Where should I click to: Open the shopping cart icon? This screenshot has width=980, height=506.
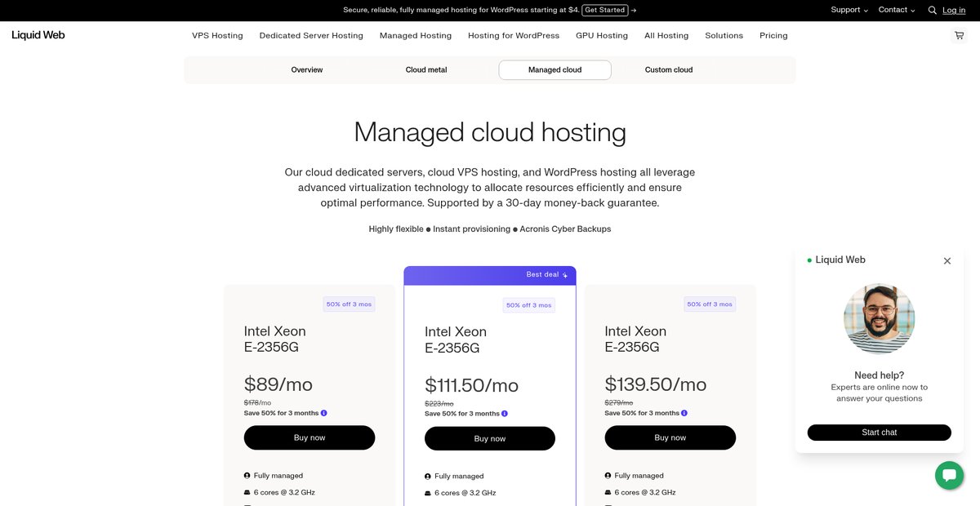(x=959, y=36)
